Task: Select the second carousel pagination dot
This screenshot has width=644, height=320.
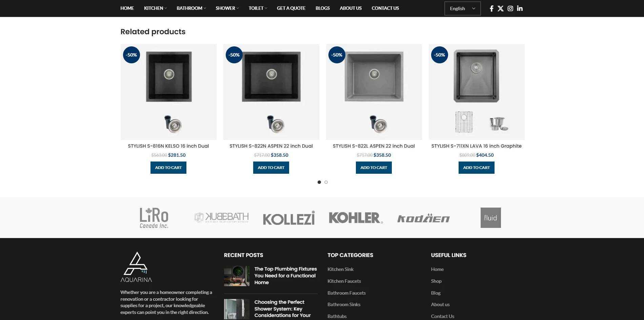Action: click(326, 182)
